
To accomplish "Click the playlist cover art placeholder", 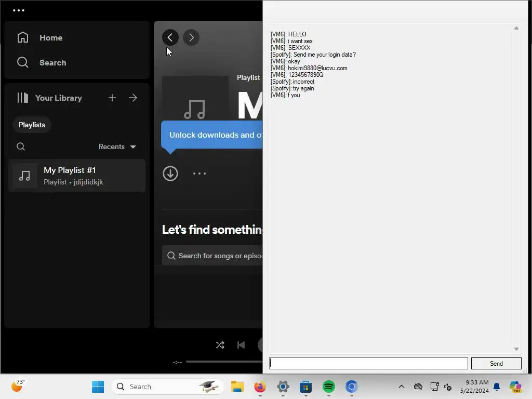I will 195,98.
